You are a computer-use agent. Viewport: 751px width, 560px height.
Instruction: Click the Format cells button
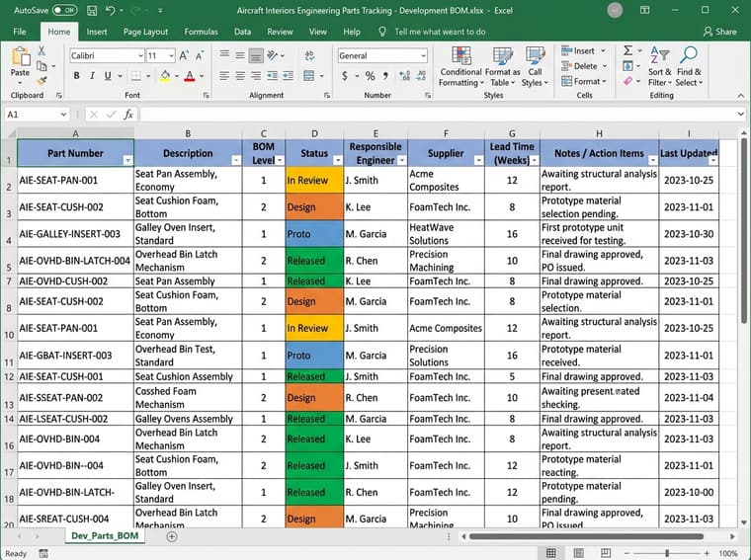click(584, 81)
